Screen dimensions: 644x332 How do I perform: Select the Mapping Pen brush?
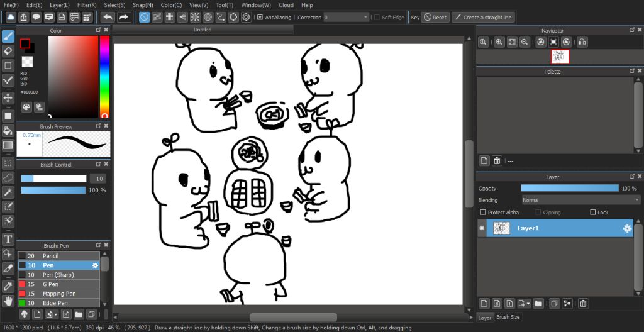[x=58, y=294]
